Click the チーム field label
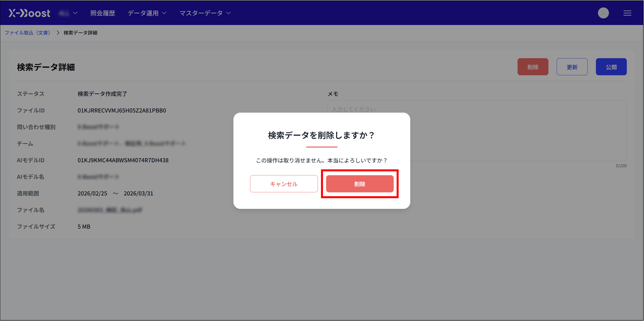 pos(25,144)
